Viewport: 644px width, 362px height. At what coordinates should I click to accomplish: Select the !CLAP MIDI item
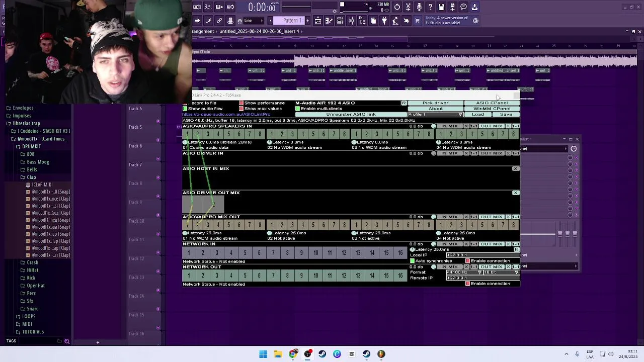click(42, 185)
